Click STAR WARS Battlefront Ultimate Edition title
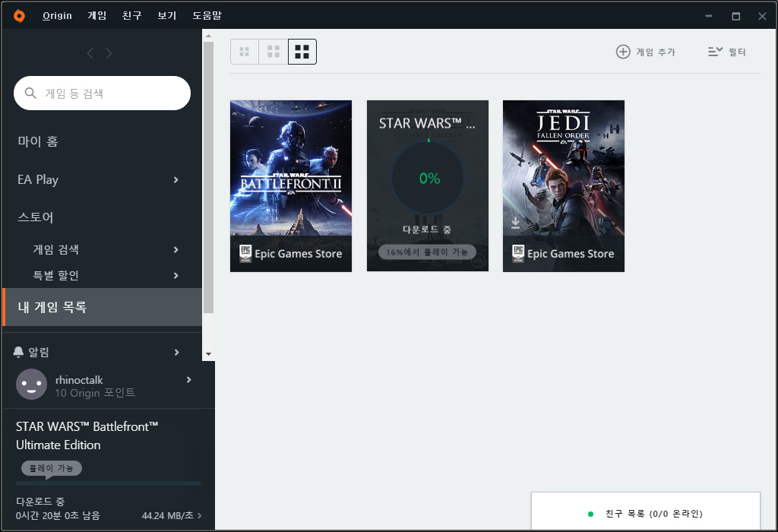The width and height of the screenshot is (778, 532). click(x=87, y=435)
